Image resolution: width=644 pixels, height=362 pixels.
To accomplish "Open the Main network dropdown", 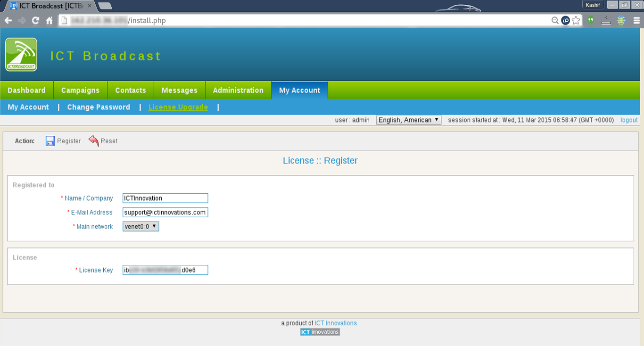I will (x=141, y=227).
